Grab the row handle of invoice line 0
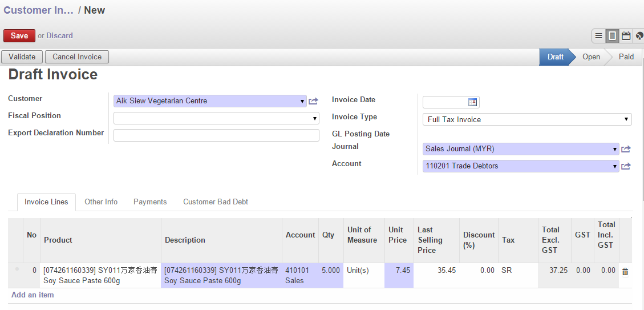The height and width of the screenshot is (310, 644). coord(17,269)
